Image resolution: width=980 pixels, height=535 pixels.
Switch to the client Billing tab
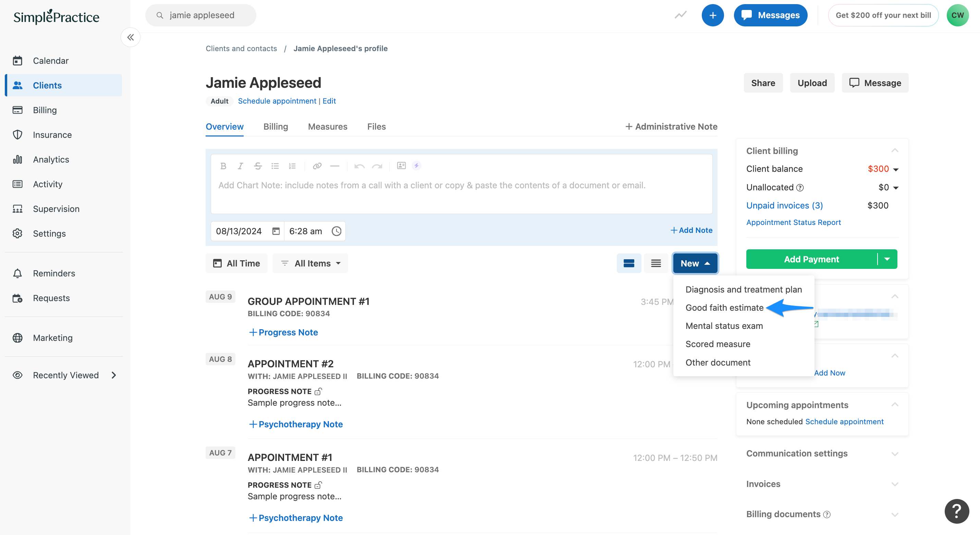coord(275,127)
